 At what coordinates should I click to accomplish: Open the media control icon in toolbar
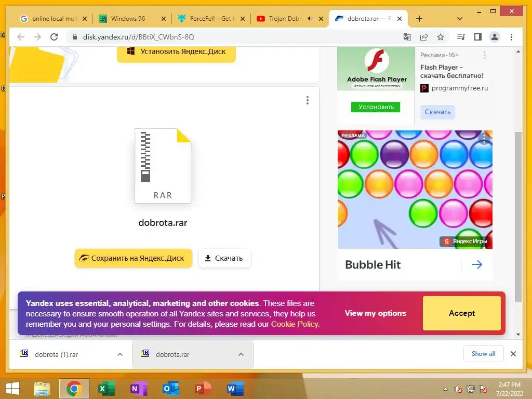461,37
